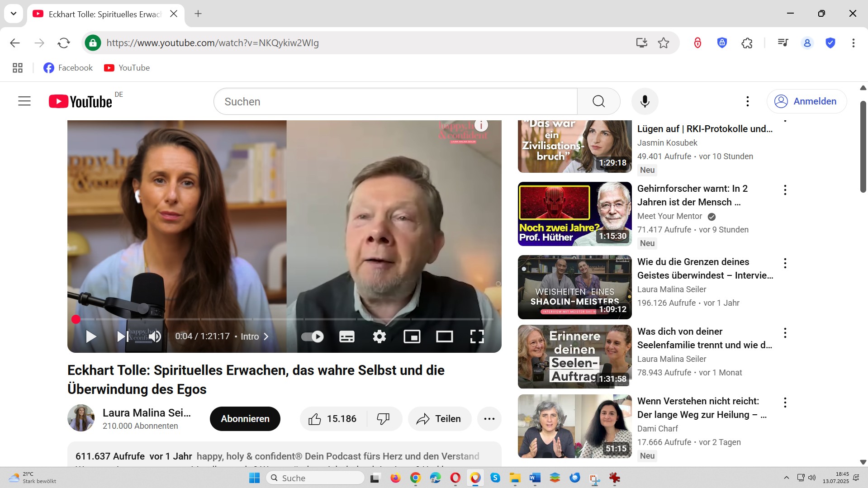Bookmark page with the star icon

(x=664, y=43)
